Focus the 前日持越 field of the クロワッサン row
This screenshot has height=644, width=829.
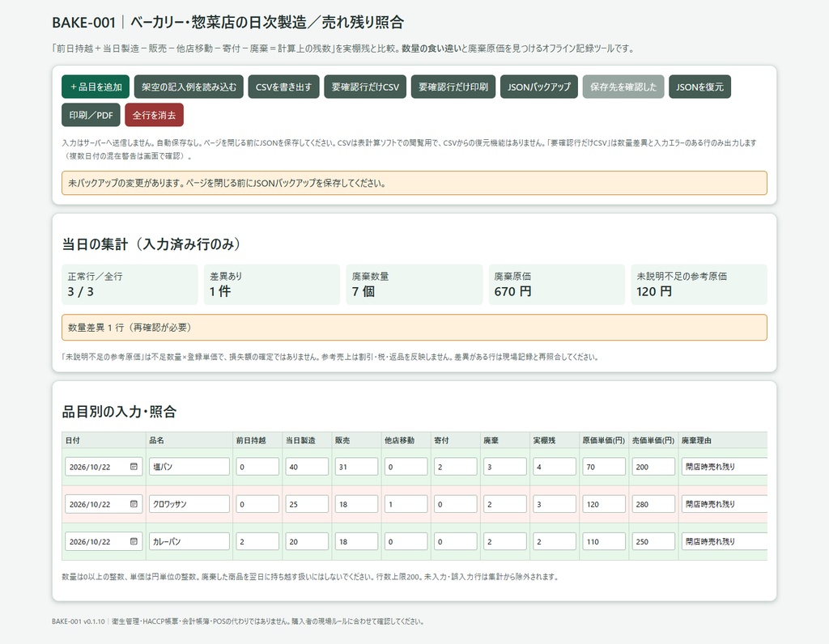point(257,504)
